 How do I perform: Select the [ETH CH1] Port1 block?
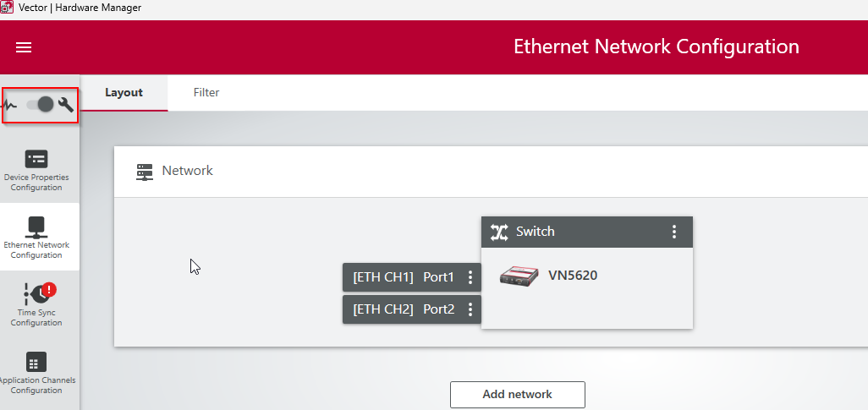tap(403, 277)
